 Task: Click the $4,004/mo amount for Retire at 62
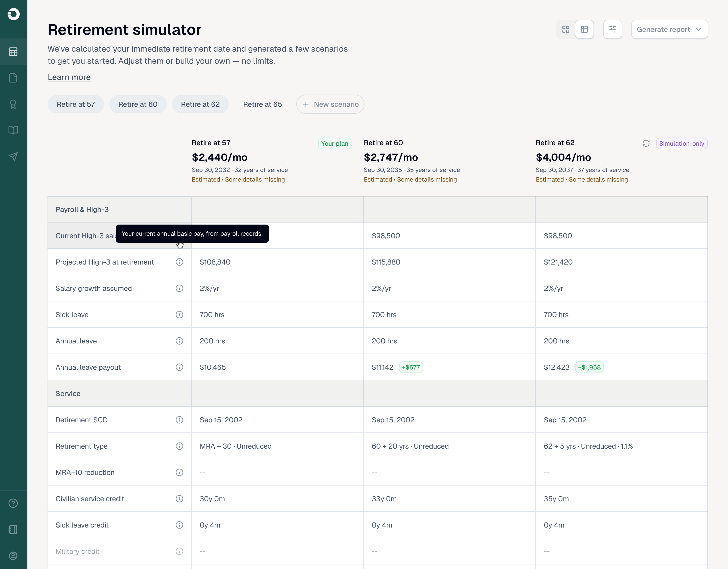[563, 157]
